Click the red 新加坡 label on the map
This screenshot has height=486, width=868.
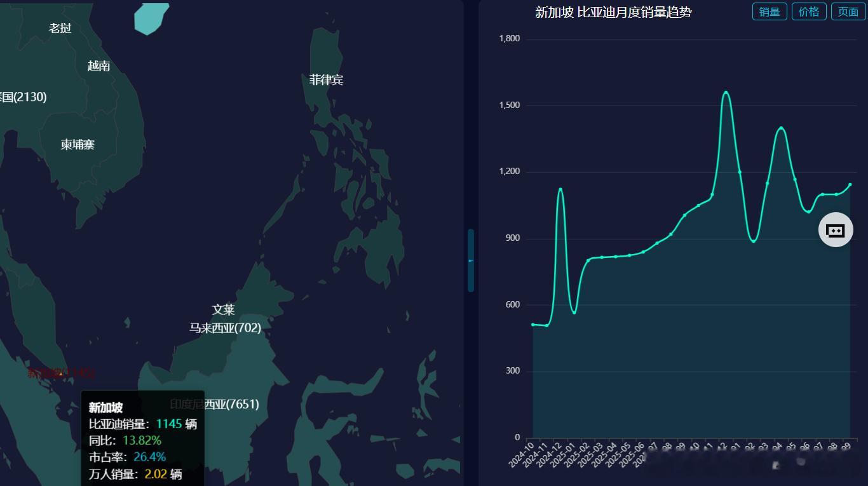tap(62, 373)
